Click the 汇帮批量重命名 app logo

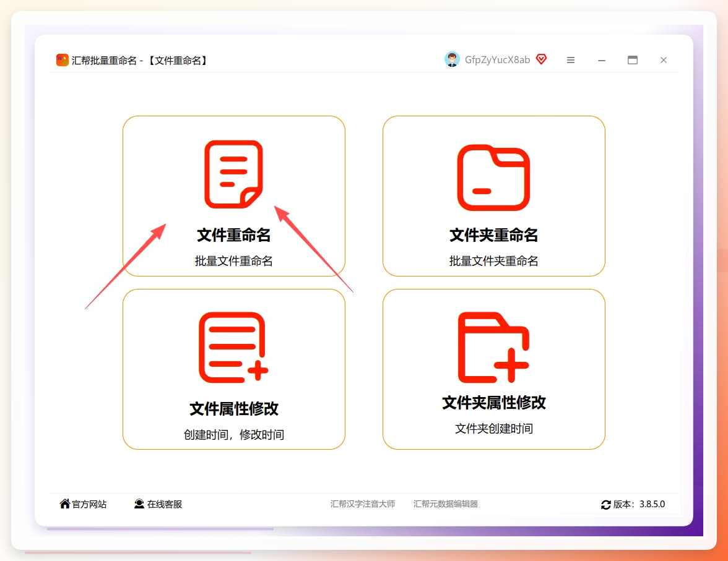(x=62, y=60)
